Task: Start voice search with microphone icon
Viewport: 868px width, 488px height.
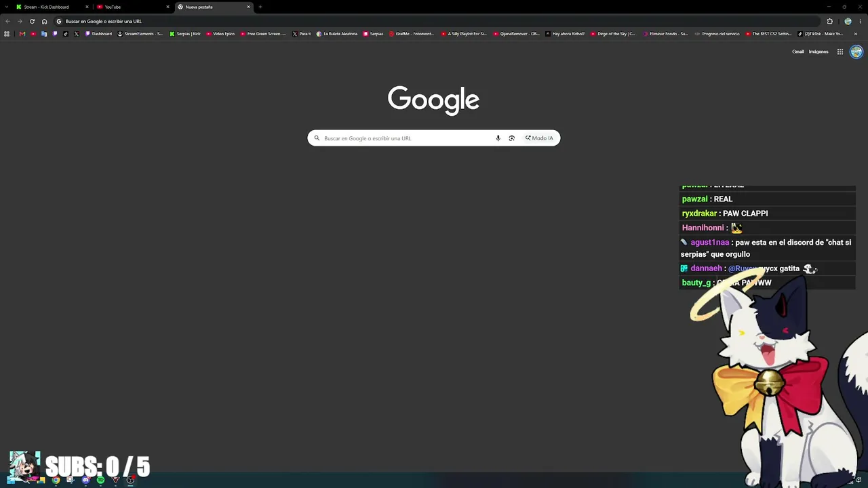Action: pos(498,138)
